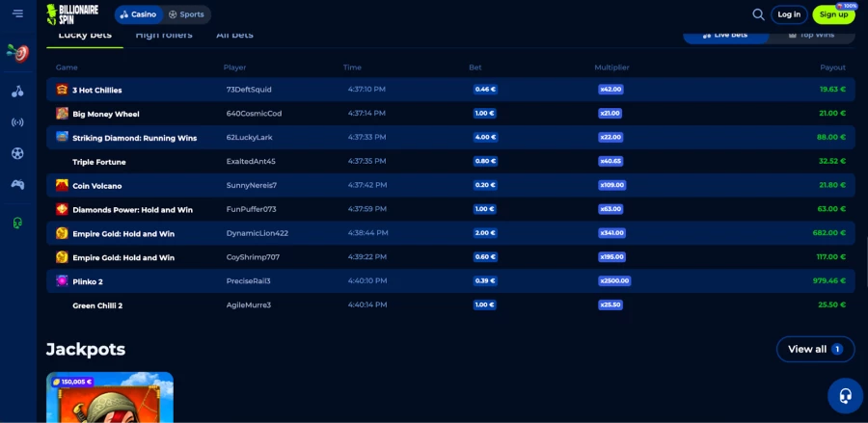
Task: Open the Green Chilli 2 game link
Action: [x=97, y=305]
